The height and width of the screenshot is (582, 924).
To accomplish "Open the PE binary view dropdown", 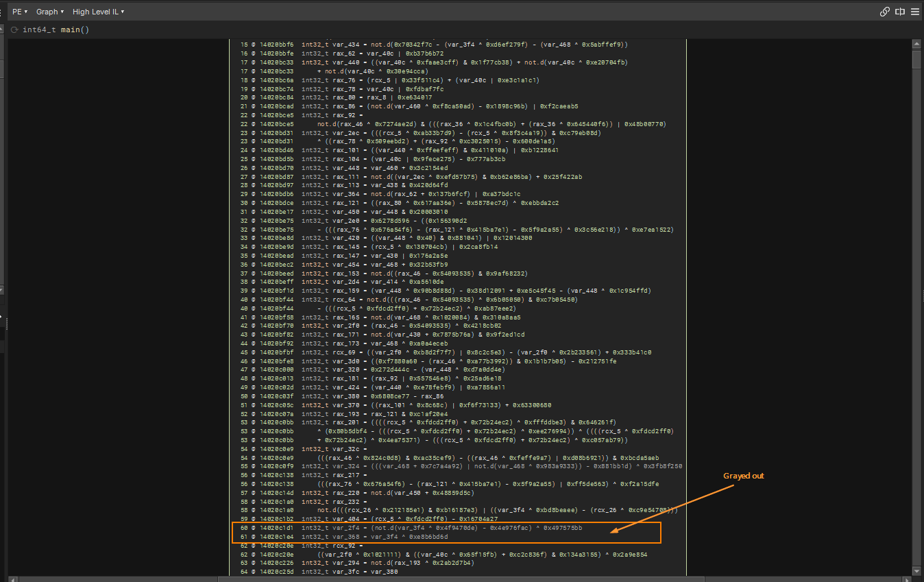I will click(x=20, y=12).
